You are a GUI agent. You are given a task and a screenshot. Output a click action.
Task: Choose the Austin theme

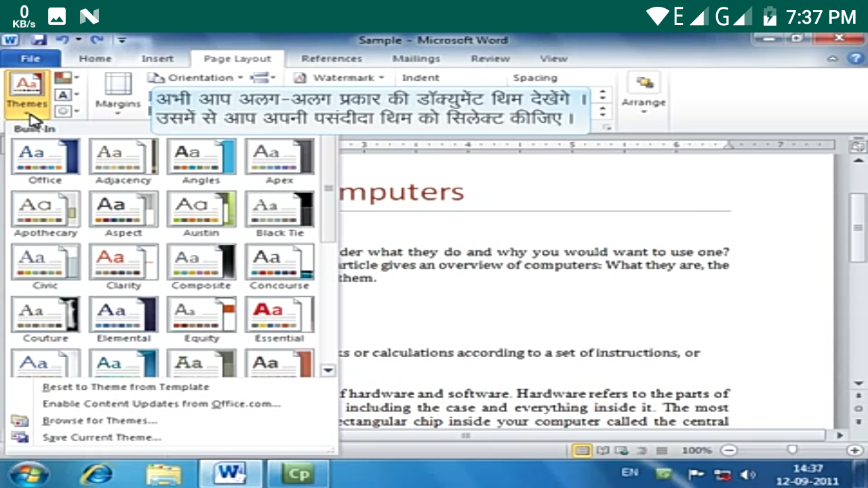201,214
